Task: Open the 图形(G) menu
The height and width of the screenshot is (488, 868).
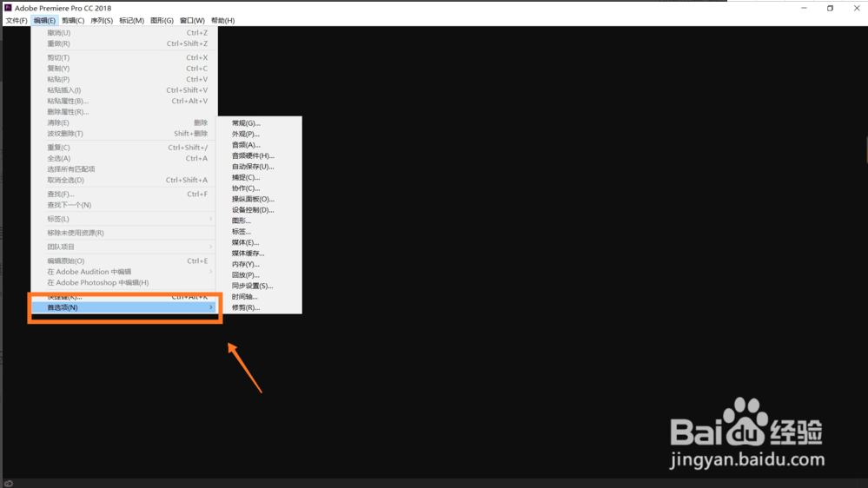Action: [x=162, y=21]
